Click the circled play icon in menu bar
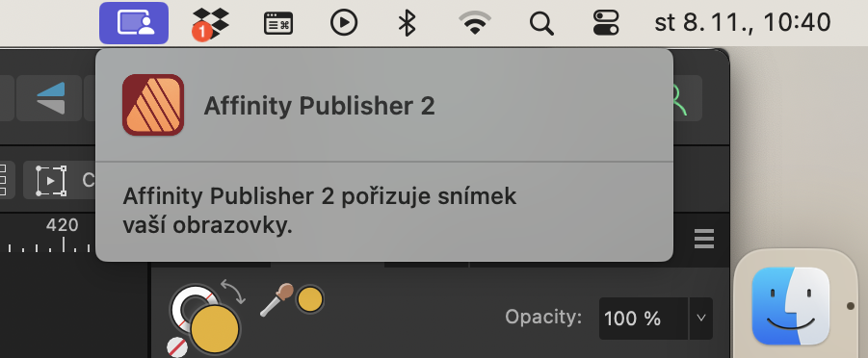868x358 pixels. click(344, 23)
